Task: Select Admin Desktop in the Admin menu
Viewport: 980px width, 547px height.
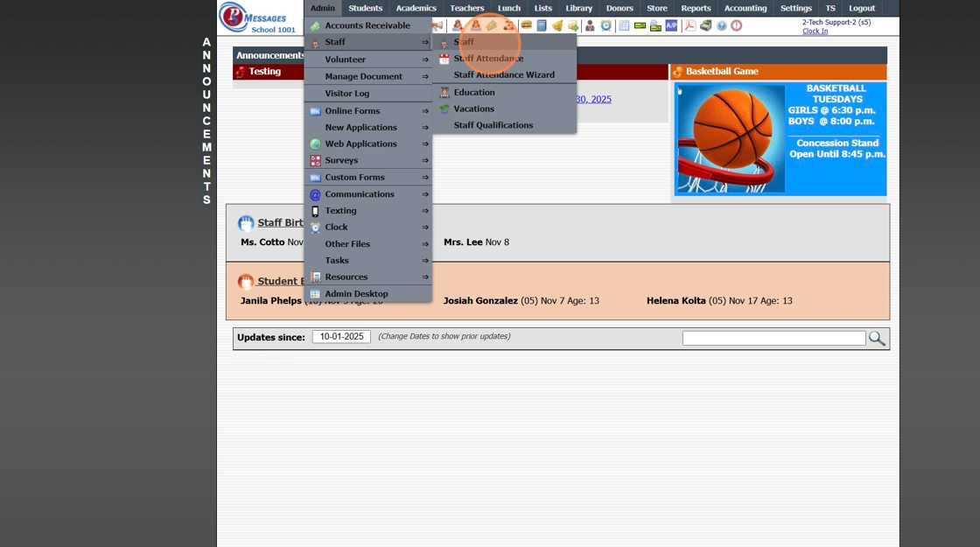Action: 368,294
